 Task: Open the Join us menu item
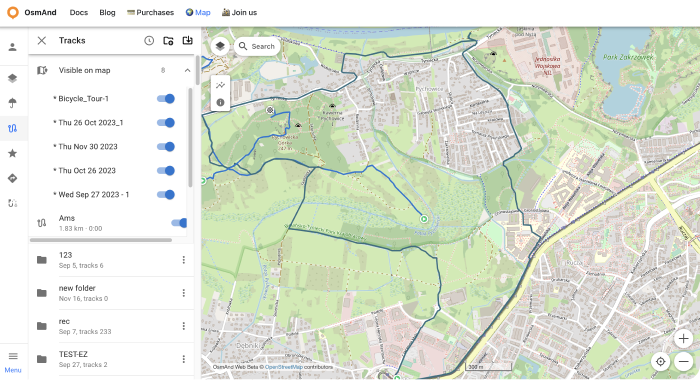point(239,13)
